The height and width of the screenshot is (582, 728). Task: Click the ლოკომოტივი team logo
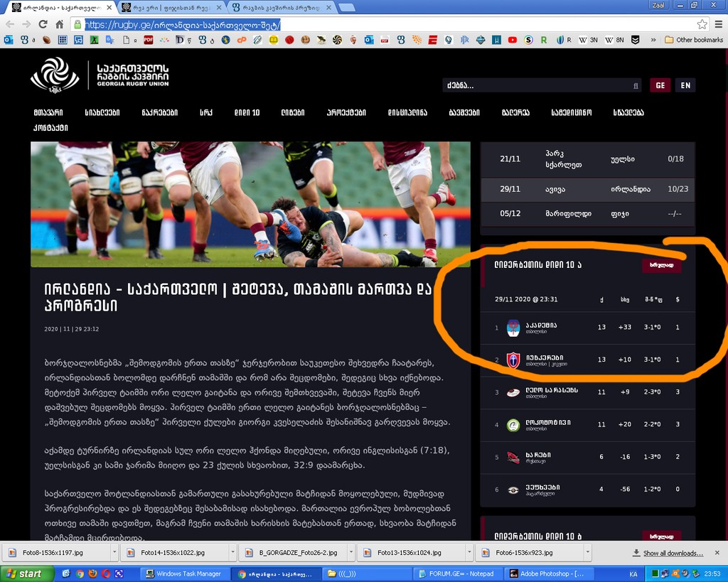pyautogui.click(x=513, y=425)
